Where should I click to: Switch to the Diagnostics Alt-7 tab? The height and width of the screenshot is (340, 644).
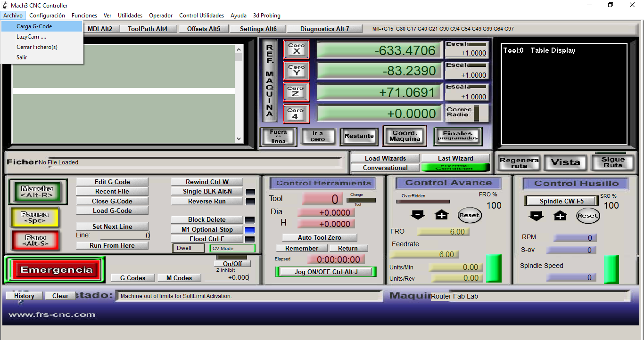(x=325, y=29)
